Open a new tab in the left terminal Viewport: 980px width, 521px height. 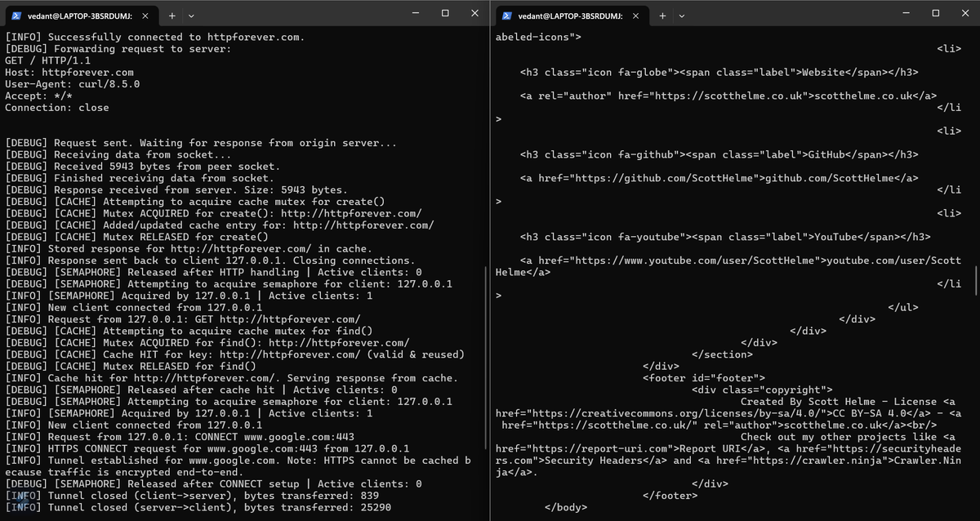coord(171,15)
